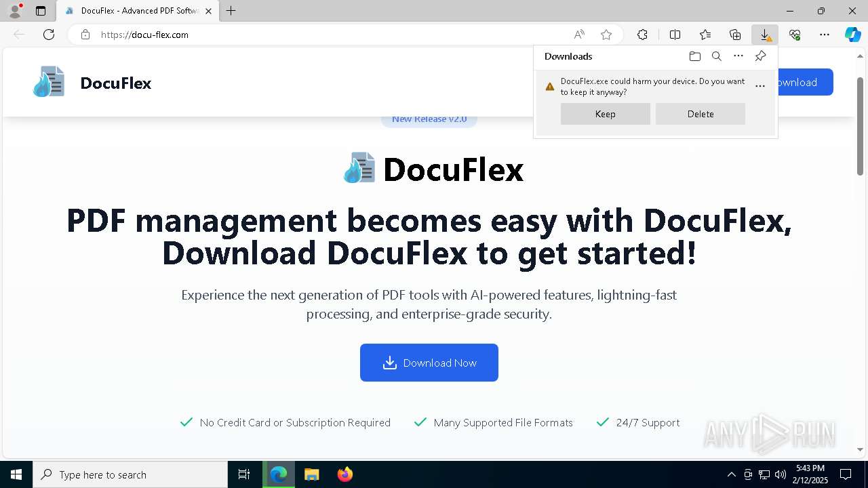Click the blue header Download button

click(805, 82)
